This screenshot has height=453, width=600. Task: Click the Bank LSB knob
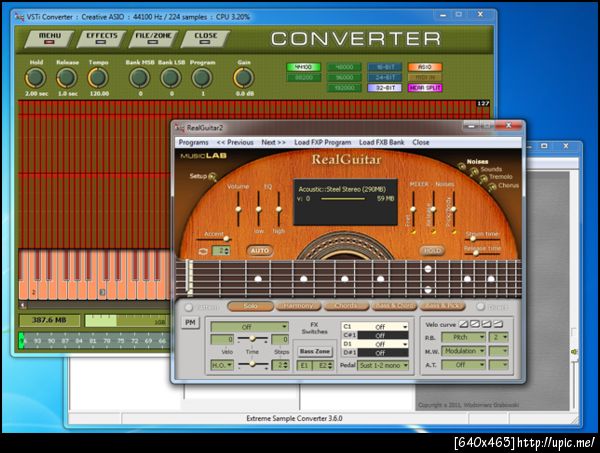(x=171, y=78)
